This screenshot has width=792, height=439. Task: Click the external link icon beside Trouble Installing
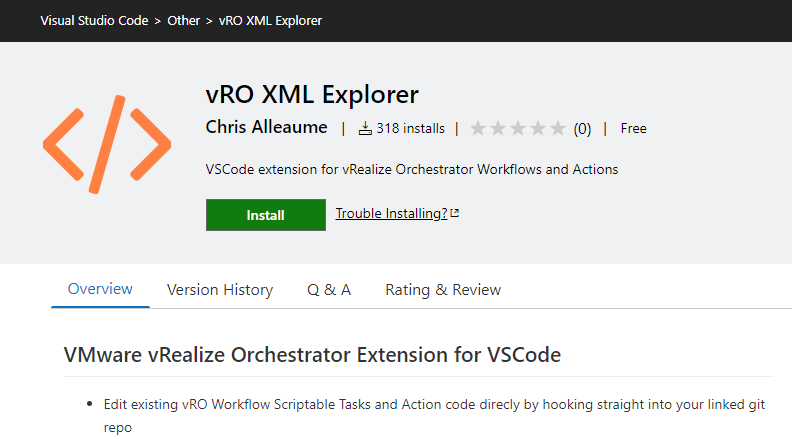455,213
